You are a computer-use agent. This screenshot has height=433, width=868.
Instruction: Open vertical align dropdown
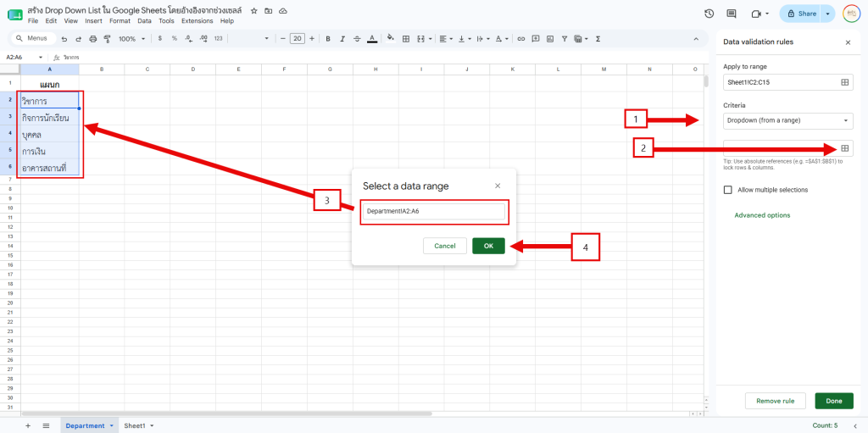click(464, 39)
